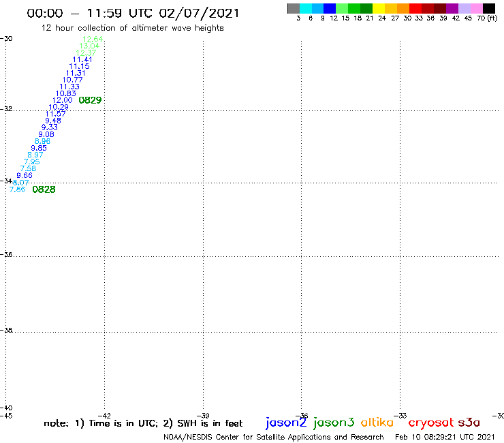504x443 pixels.
Task: Click the -42 longitude axis label
Action: (x=104, y=416)
